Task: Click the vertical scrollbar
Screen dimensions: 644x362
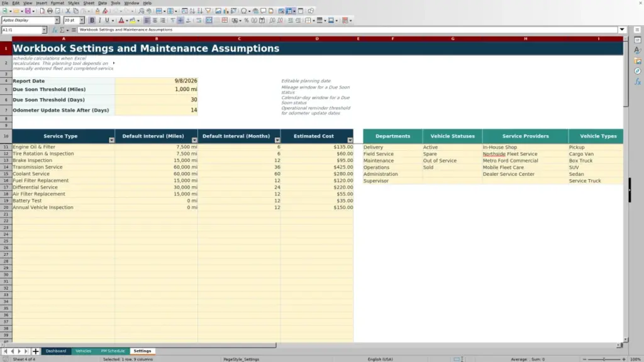Action: (x=626, y=189)
